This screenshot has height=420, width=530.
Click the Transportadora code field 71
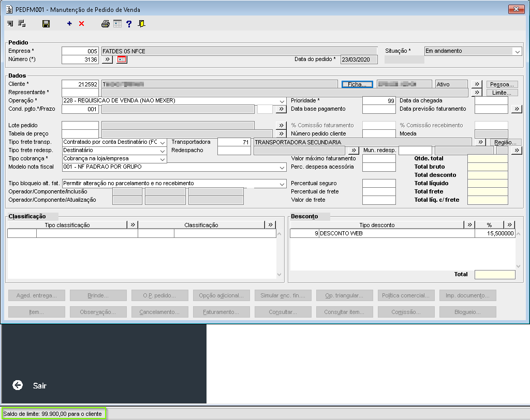pos(234,142)
